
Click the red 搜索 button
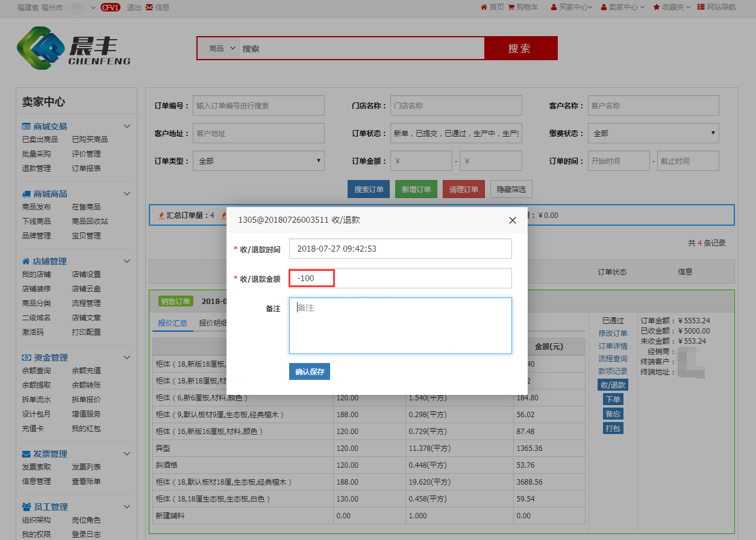(x=520, y=49)
